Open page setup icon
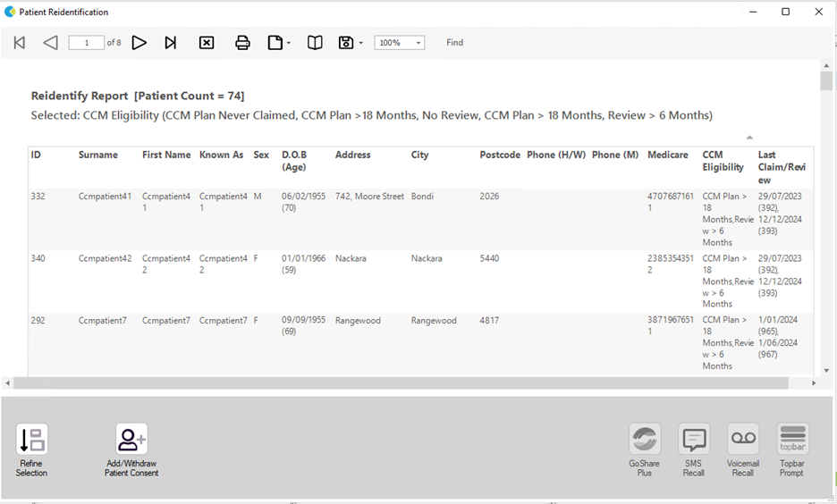837x504 pixels. pyautogui.click(x=275, y=43)
